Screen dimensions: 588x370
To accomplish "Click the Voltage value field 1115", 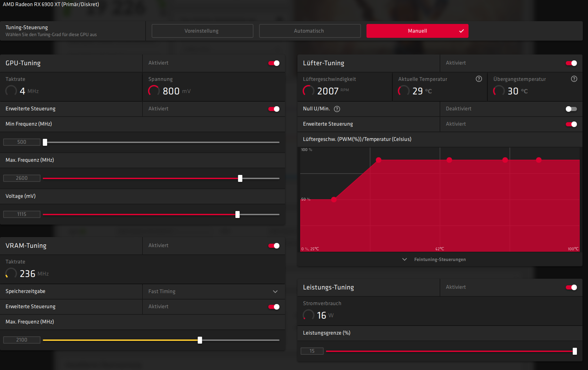I will click(22, 214).
